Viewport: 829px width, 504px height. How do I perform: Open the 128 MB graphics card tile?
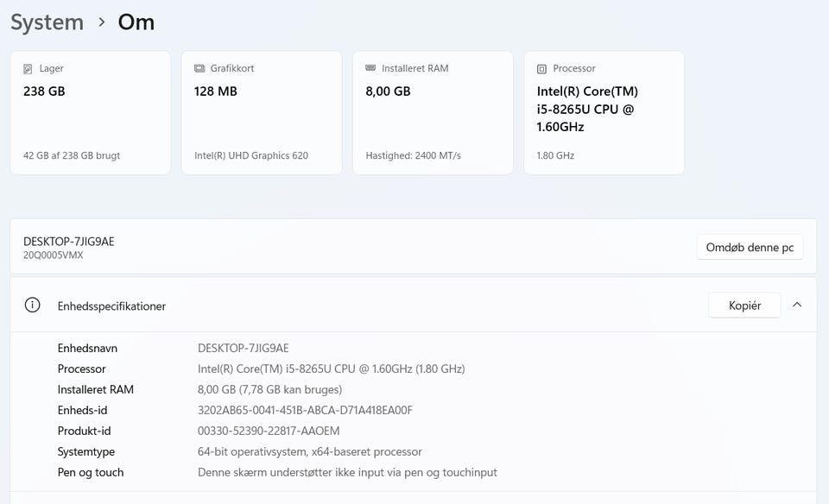pos(261,113)
